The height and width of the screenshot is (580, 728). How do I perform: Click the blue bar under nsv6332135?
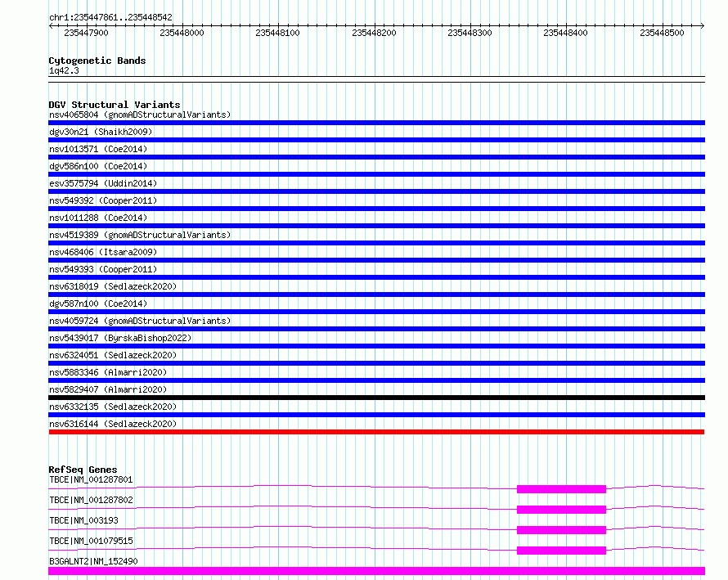(x=376, y=415)
